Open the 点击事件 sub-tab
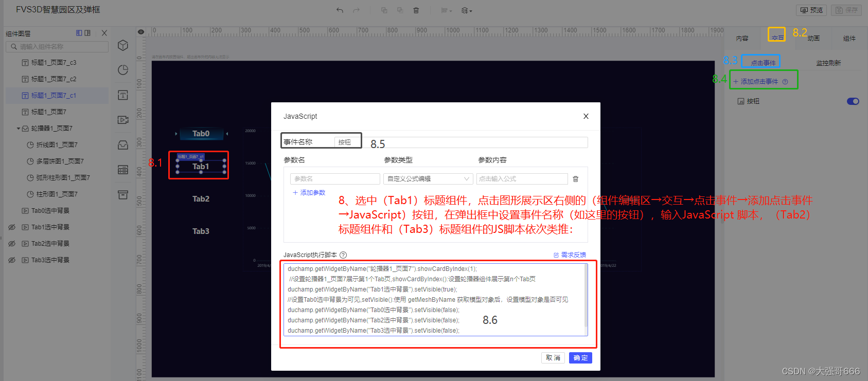868x381 pixels. (763, 63)
